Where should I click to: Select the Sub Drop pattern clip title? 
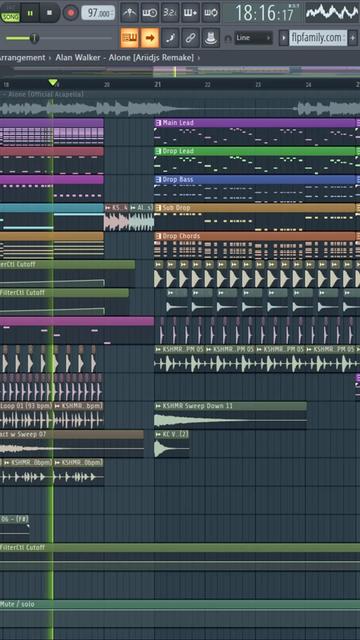pyautogui.click(x=176, y=208)
